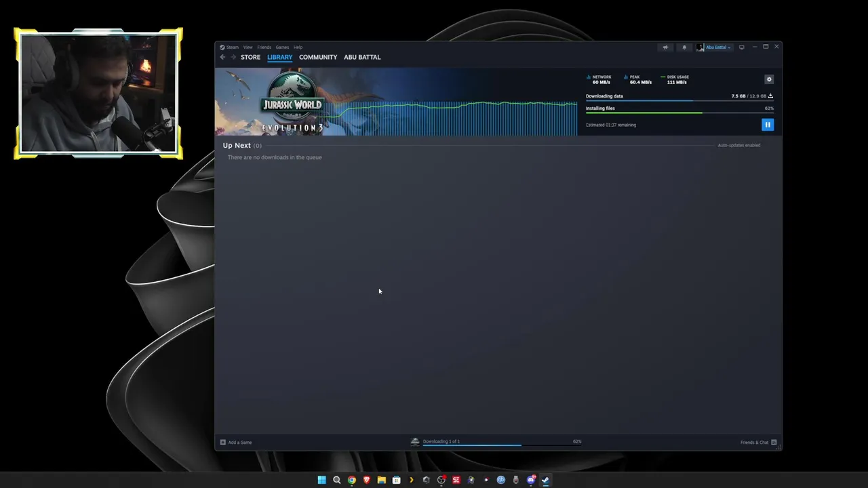Click the DISK USAGE 111 MB/s stat
868x488 pixels.
(675, 80)
